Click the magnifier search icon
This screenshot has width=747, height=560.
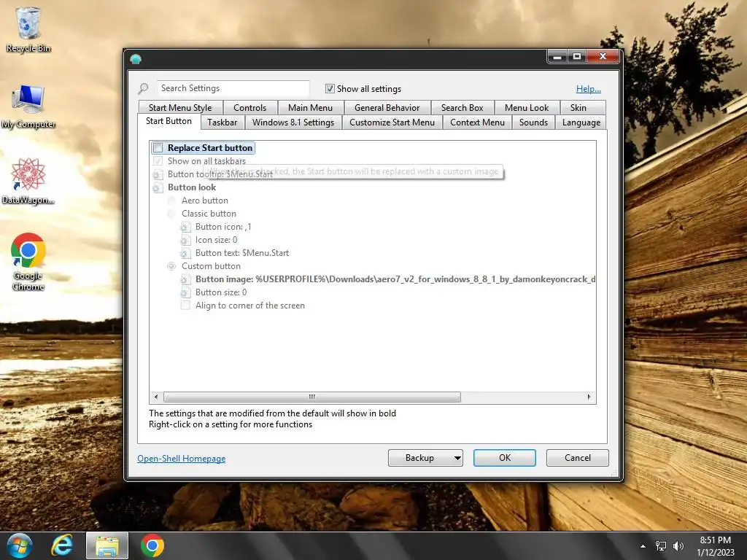point(143,88)
